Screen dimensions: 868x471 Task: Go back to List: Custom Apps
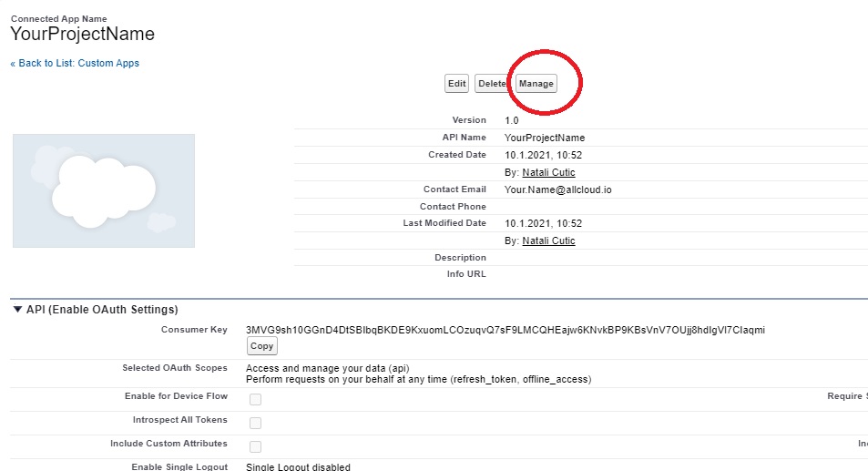pos(75,63)
